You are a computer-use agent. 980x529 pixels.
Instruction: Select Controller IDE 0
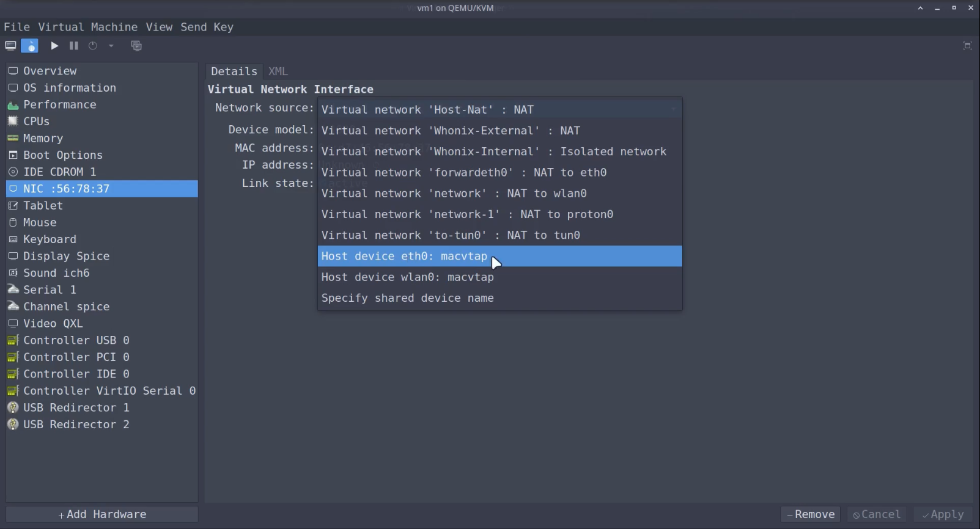(x=102, y=374)
